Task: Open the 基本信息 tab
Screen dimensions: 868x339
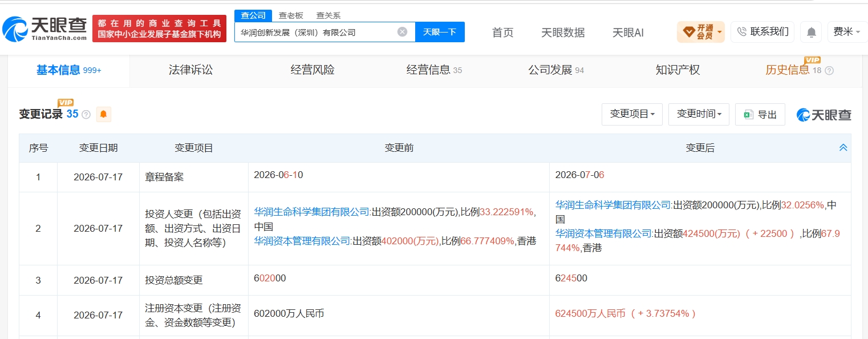Action: [x=68, y=70]
